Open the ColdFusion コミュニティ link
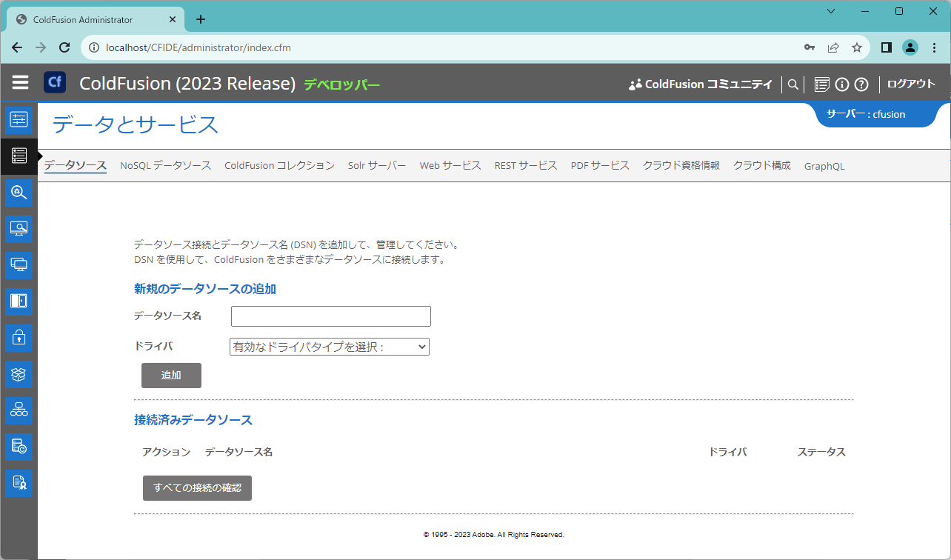 (700, 84)
